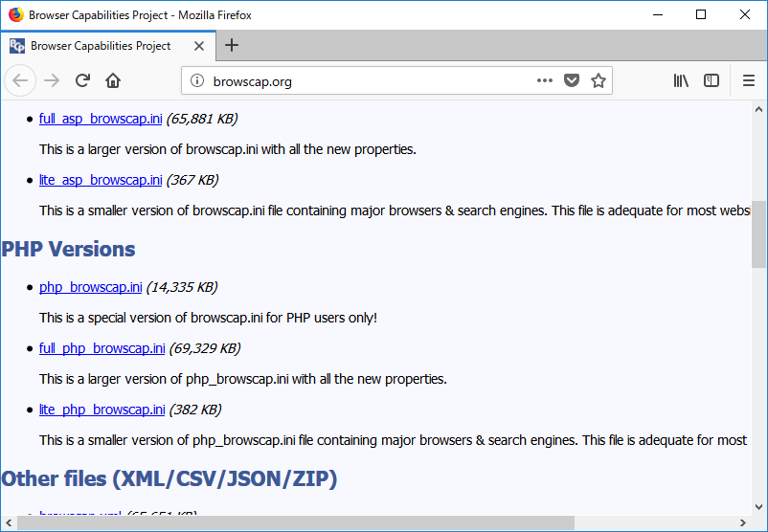
Task: Open the Library menu
Action: [681, 80]
